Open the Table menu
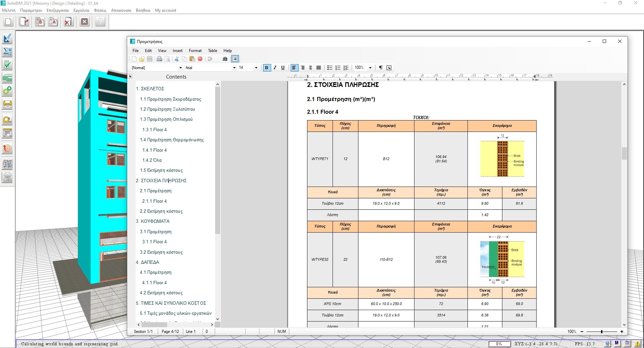 click(212, 51)
